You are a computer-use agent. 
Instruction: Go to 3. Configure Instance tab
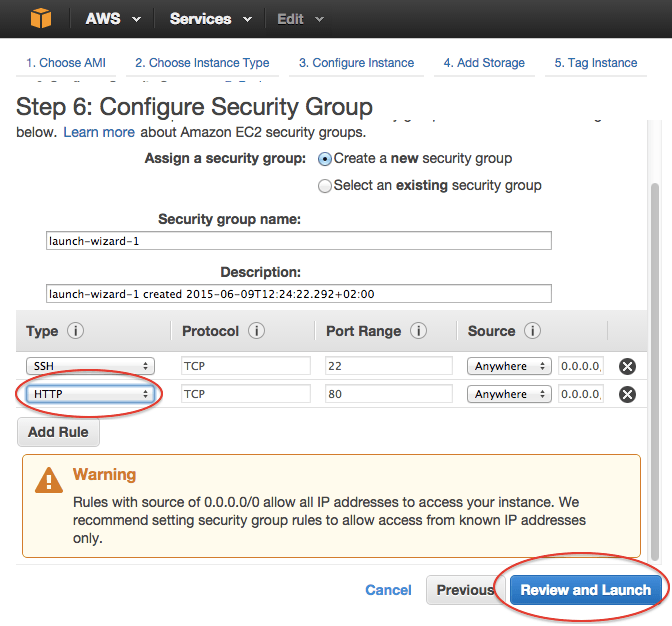(356, 63)
